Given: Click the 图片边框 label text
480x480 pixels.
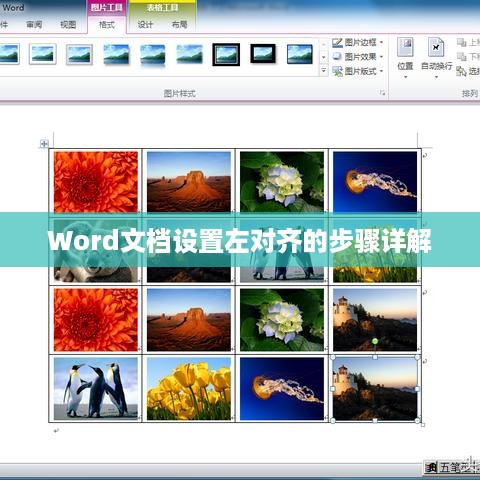Looking at the screenshot, I should pyautogui.click(x=360, y=42).
